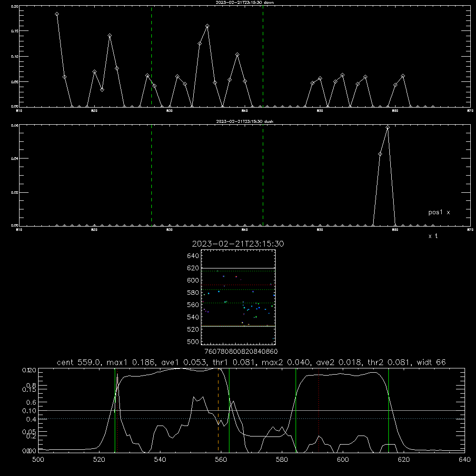Click the green vertical line near 563 in bottom plot
476x476 pixels.
(229, 410)
